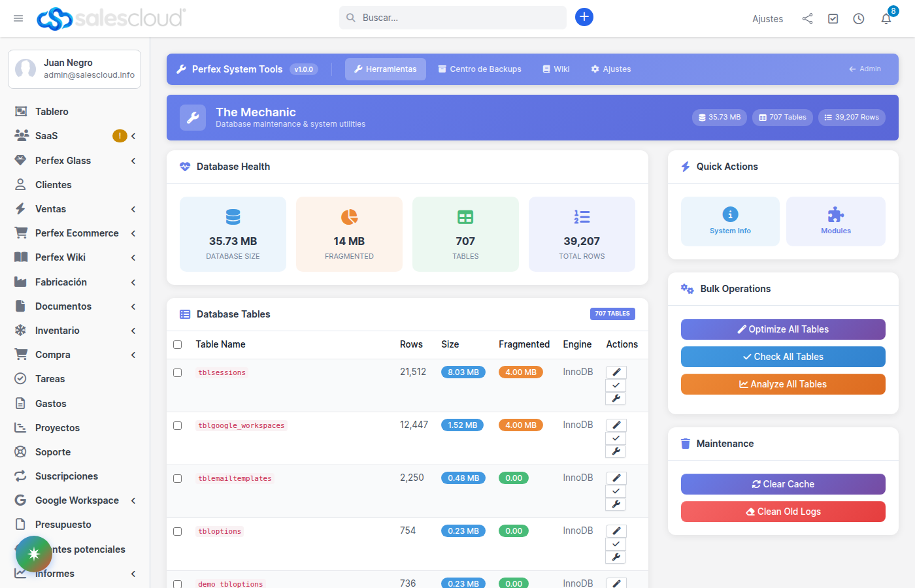Select the tblsessions row checkbox
Viewport: 915px width, 588px height.
(177, 372)
